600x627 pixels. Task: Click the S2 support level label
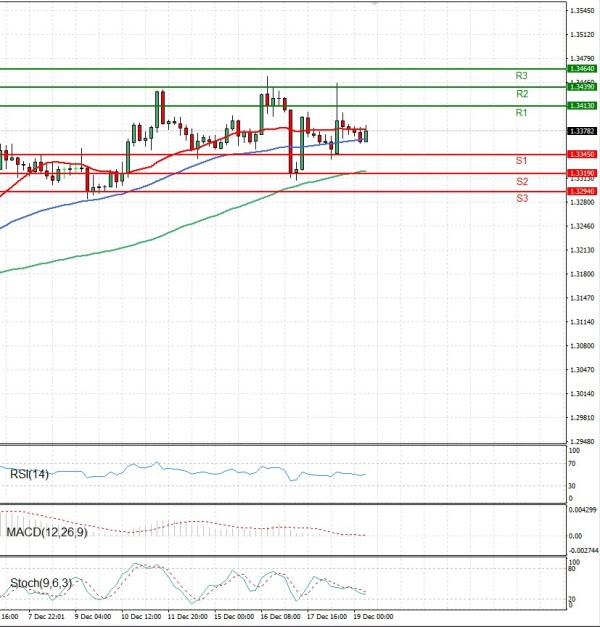[x=521, y=181]
